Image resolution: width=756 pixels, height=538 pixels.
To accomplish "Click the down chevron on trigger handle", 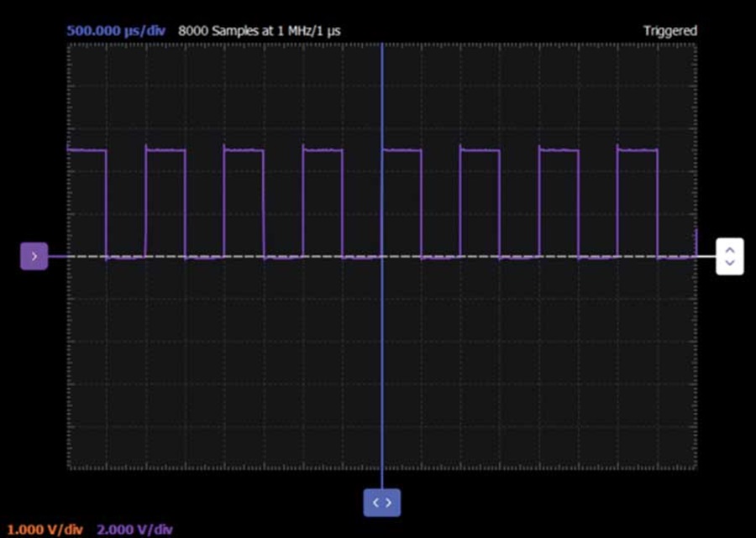I will coord(730,263).
